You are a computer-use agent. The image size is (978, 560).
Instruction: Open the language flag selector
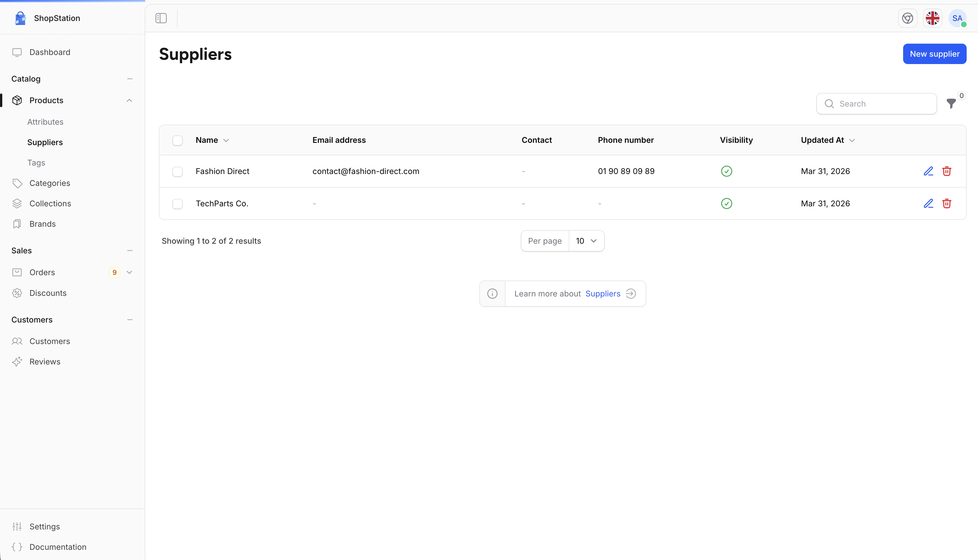[x=932, y=18]
